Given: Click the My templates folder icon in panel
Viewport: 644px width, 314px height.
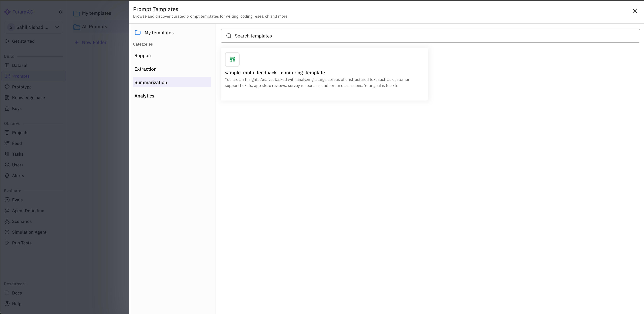Looking at the screenshot, I should [x=138, y=33].
